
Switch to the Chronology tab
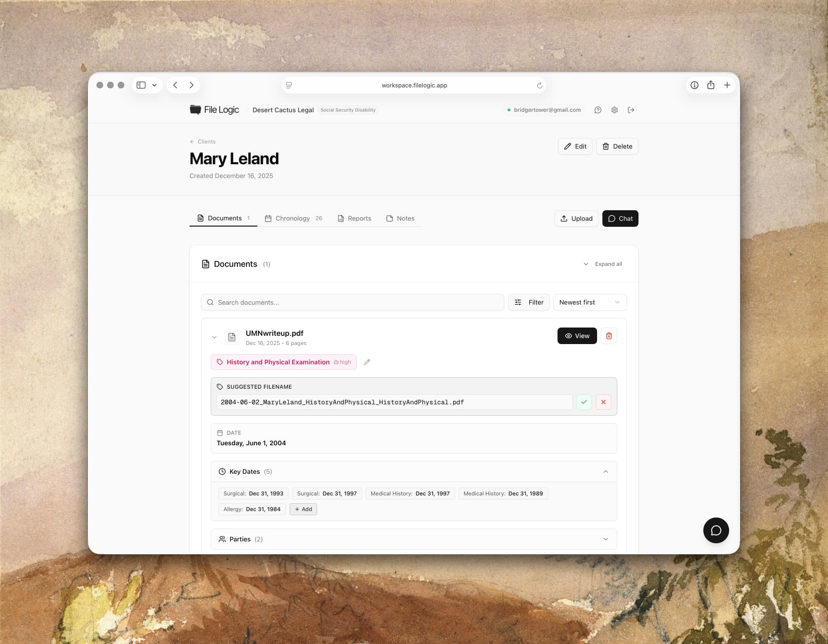[x=293, y=218]
